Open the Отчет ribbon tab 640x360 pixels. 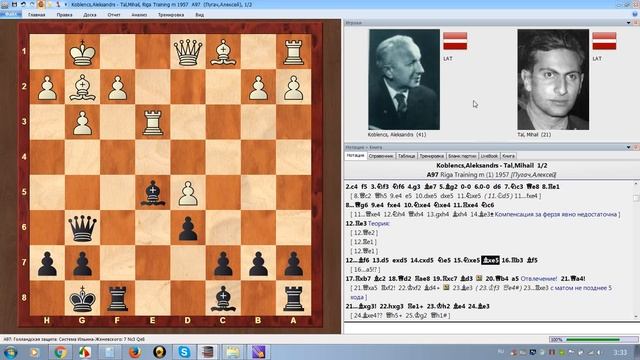[114, 15]
